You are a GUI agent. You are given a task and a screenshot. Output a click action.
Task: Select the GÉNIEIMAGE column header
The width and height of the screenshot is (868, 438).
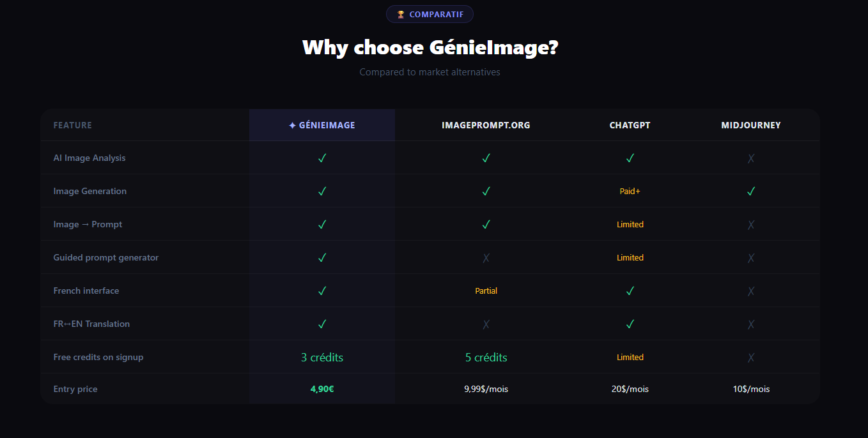pyautogui.click(x=322, y=125)
